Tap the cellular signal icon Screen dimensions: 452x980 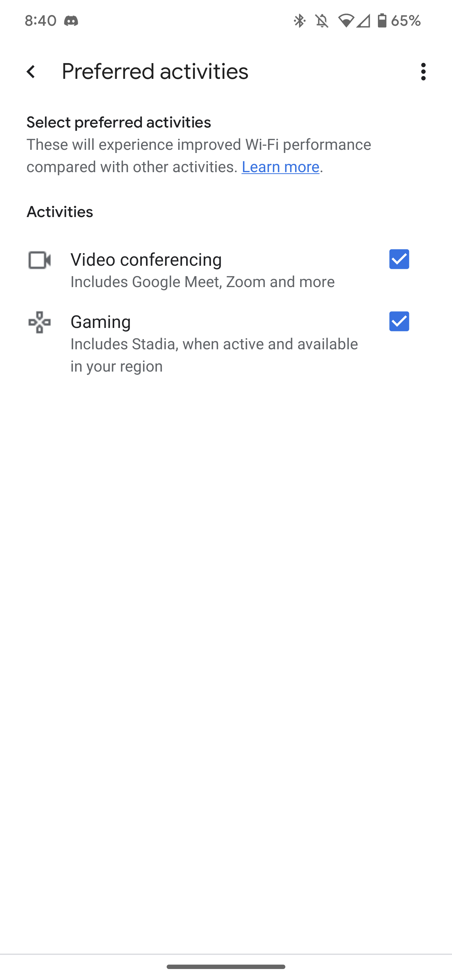coord(363,20)
